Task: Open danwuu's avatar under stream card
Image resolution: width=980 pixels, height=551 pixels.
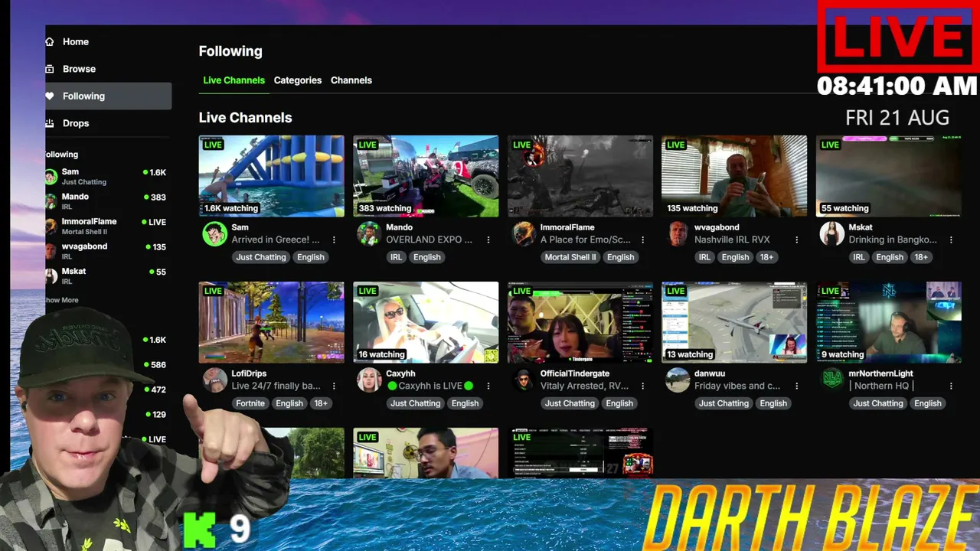Action: pos(678,380)
